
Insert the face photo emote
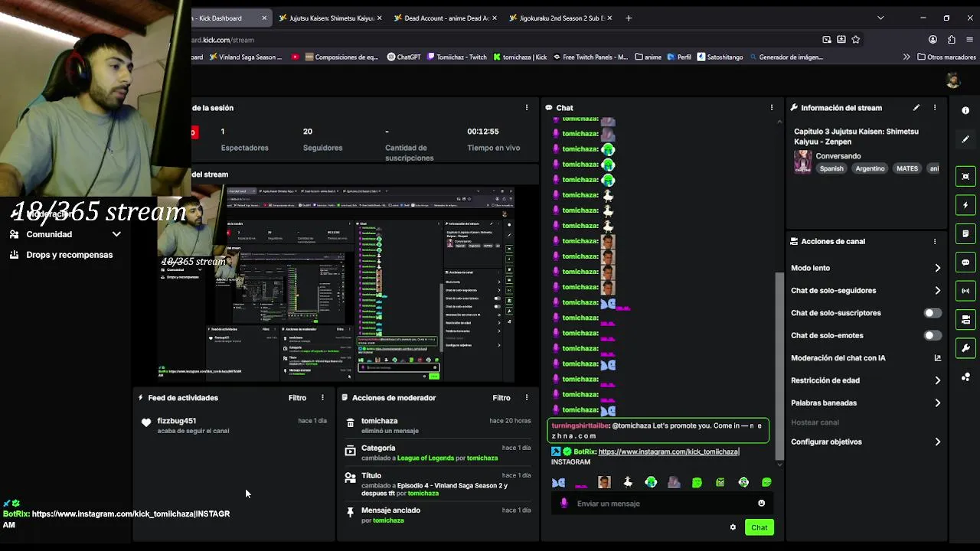pos(604,482)
